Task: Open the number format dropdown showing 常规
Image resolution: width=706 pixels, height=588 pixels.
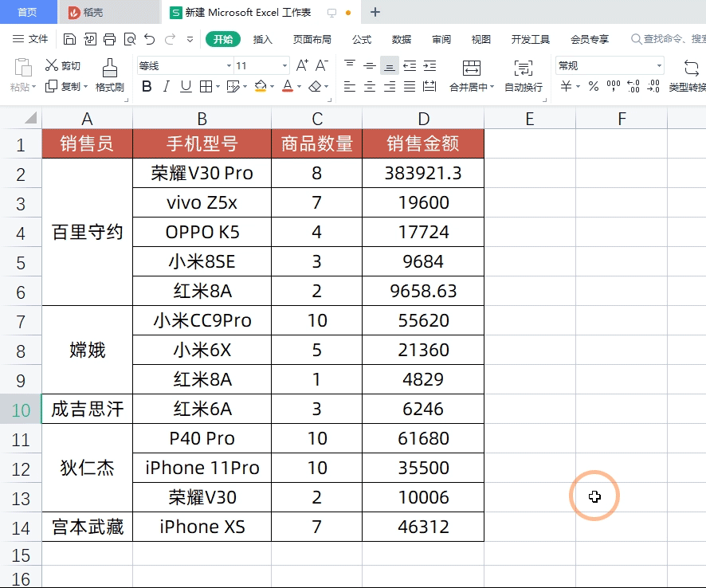Action: (x=659, y=65)
